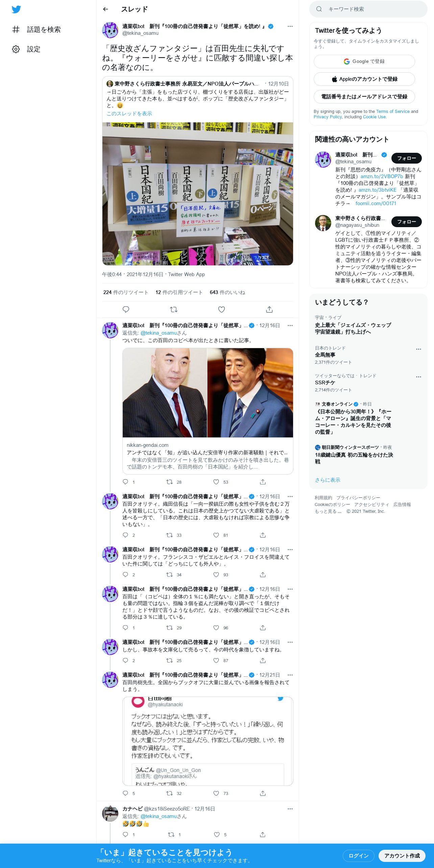Viewport: 434px width, 868px height.
Task: Follow 東中野さくら行政書士 account
Action: [x=406, y=222]
